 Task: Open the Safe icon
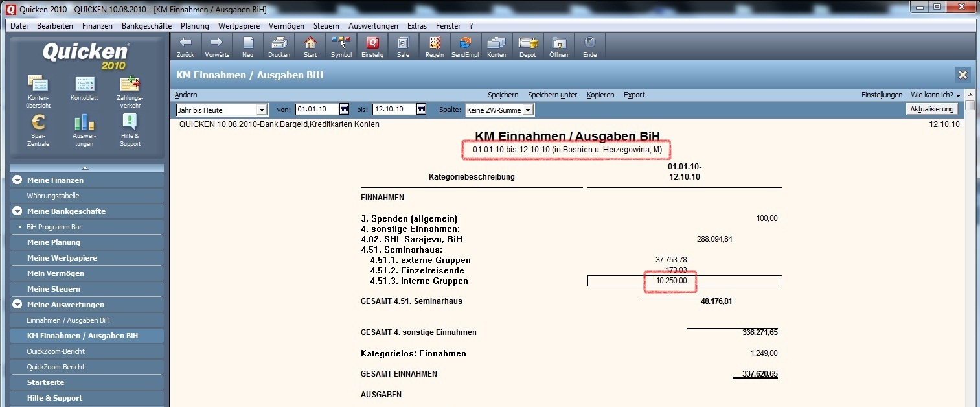(x=403, y=47)
